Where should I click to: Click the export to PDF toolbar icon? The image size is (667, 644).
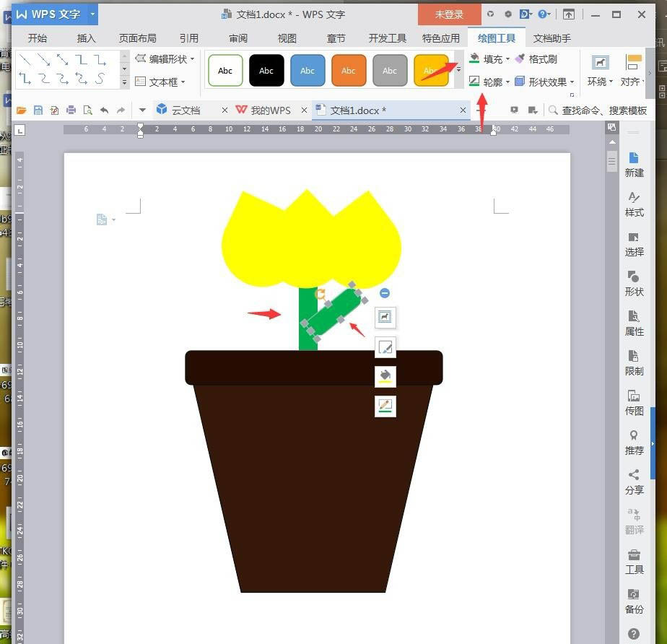[x=54, y=110]
